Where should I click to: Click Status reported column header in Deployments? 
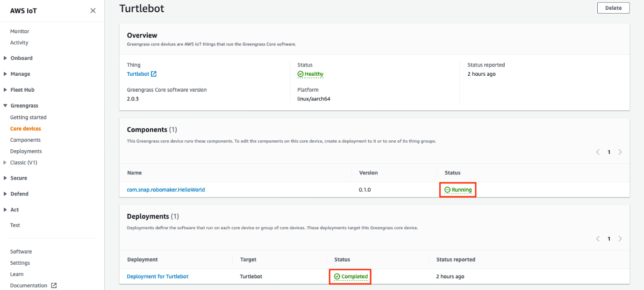pyautogui.click(x=456, y=260)
